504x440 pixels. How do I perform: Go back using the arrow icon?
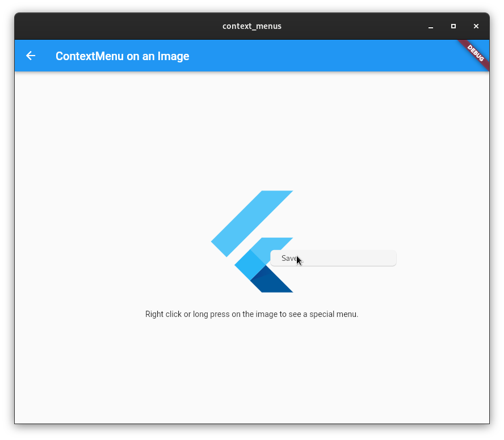click(x=31, y=56)
